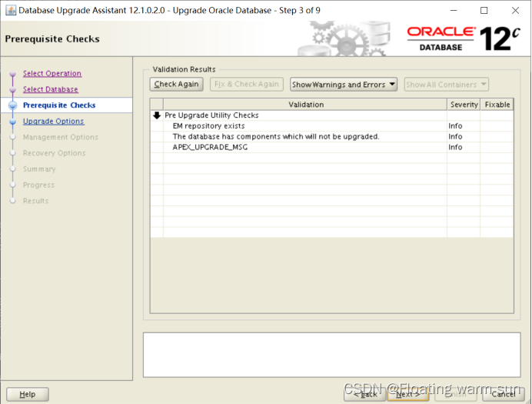Click the Prerequisite Checks step bullet
Screen dimensions: 532x404
(13, 105)
